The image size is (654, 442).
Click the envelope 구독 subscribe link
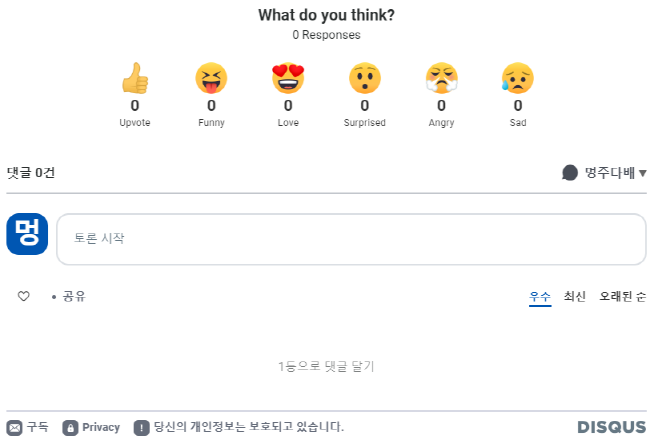click(28, 427)
